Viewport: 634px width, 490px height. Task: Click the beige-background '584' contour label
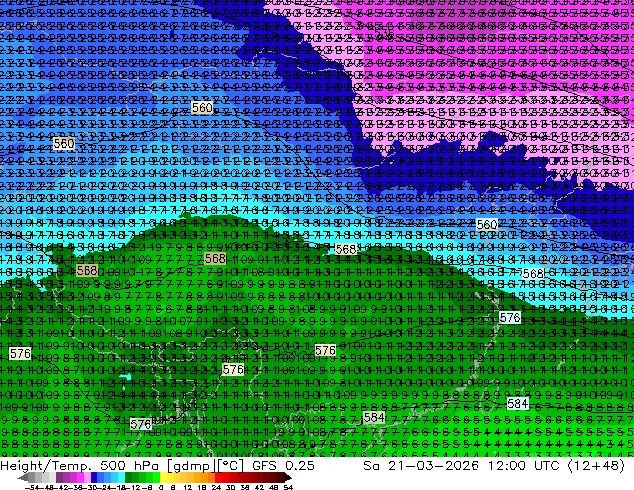coord(374,417)
